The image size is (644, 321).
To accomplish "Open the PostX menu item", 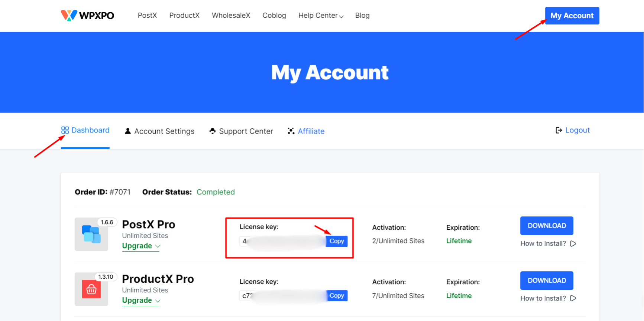I will coord(147,16).
